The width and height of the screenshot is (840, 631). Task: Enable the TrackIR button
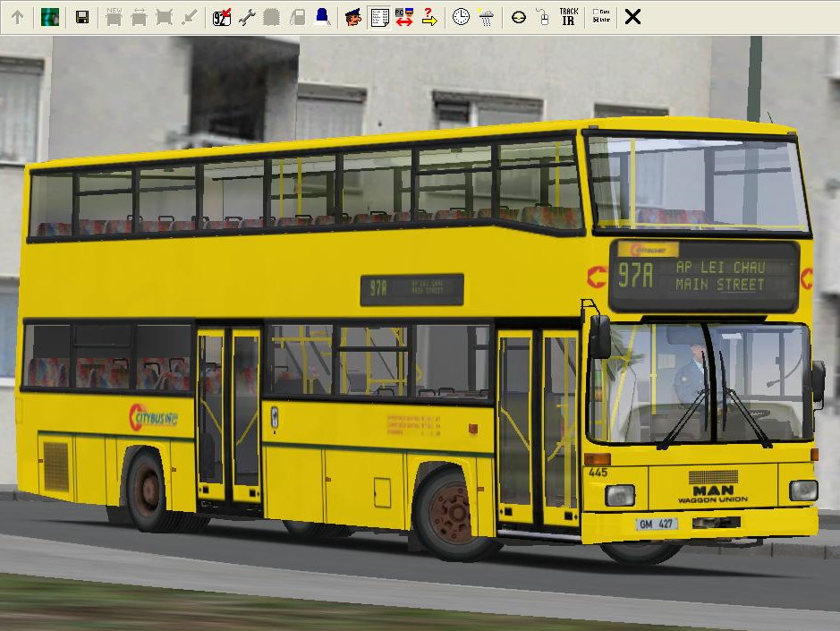568,17
